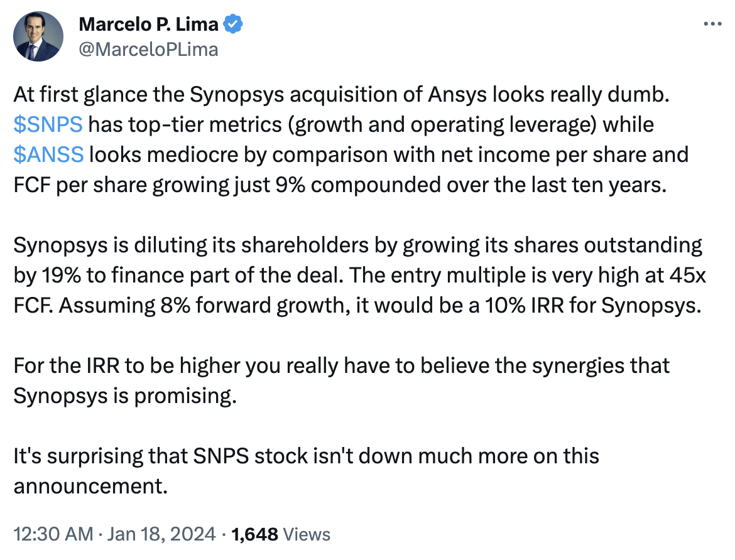Click the 1,648 view count number
The height and width of the screenshot is (560, 735).
click(x=255, y=534)
